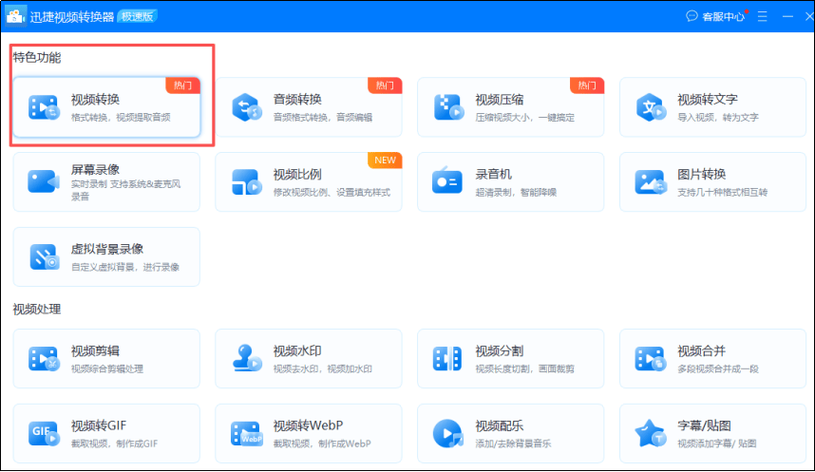Click the 视频剪辑 card title text
The height and width of the screenshot is (472, 815).
[x=95, y=351]
